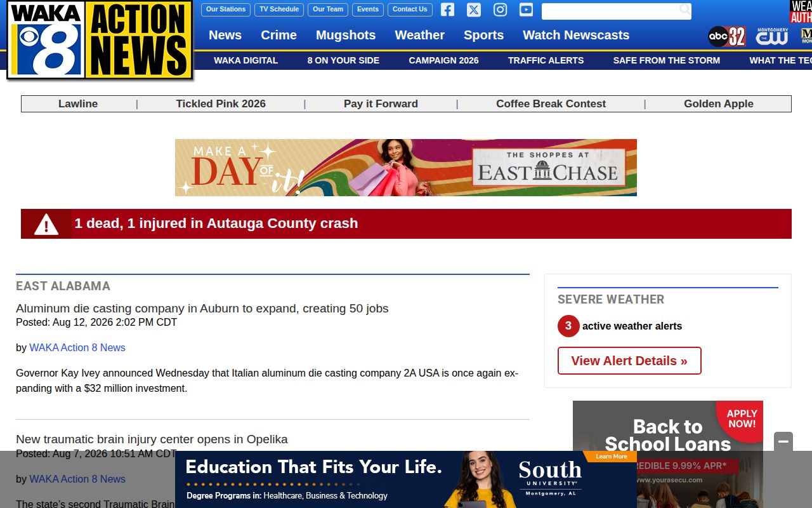Open the New traumatic brain injury center article
This screenshot has height=508, width=812.
[152, 439]
